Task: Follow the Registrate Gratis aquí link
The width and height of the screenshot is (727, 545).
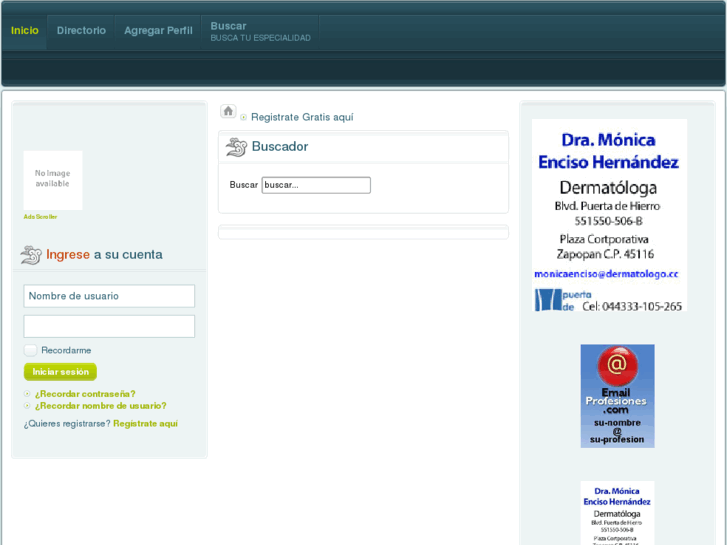Action: click(x=302, y=117)
